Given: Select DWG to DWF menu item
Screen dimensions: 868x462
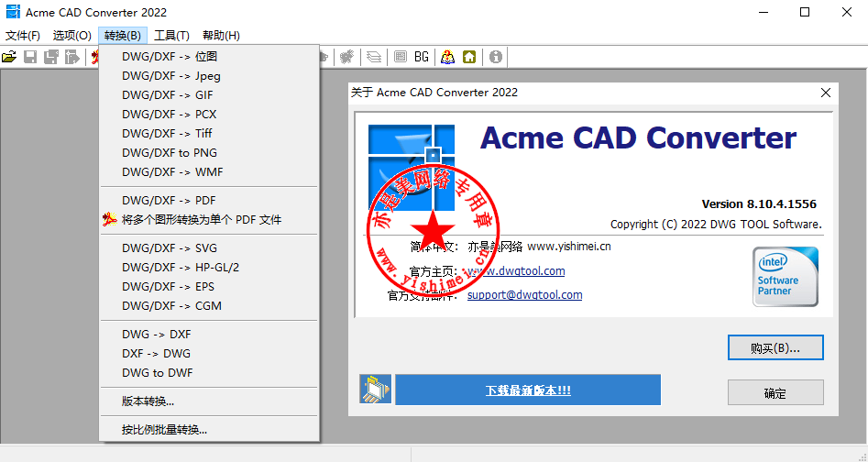Looking at the screenshot, I should [x=209, y=373].
